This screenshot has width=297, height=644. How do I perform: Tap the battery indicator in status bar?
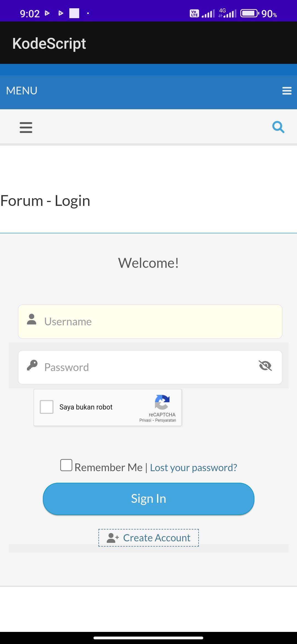coord(250,13)
